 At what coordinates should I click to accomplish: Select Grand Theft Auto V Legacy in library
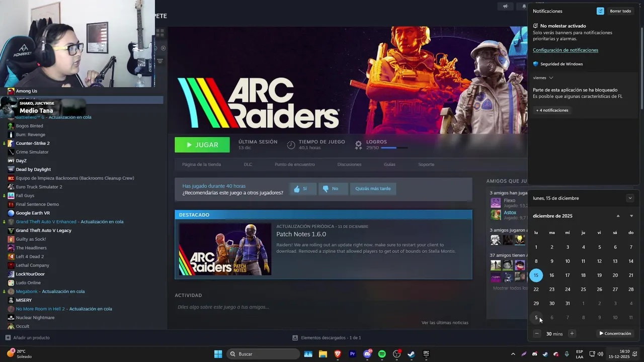click(x=43, y=231)
